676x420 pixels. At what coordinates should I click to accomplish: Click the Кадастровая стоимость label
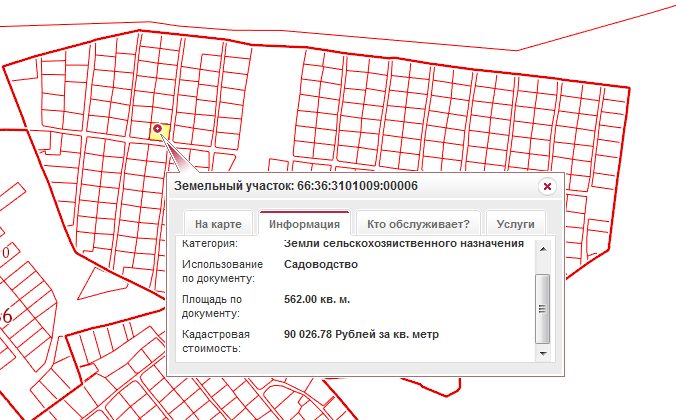tap(216, 341)
